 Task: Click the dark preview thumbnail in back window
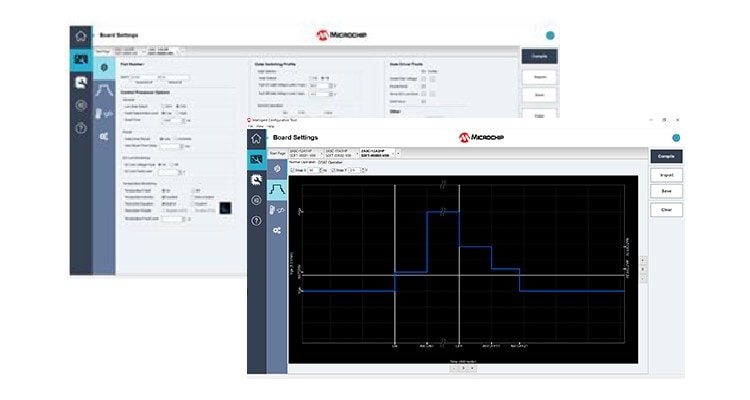pos(225,208)
